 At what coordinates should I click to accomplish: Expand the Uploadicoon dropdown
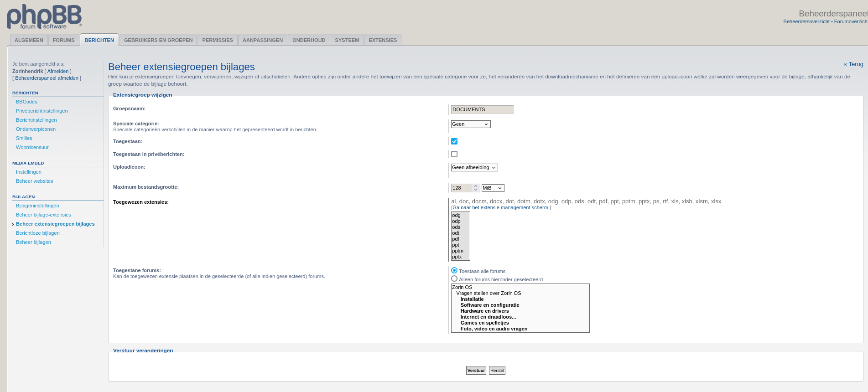[474, 167]
